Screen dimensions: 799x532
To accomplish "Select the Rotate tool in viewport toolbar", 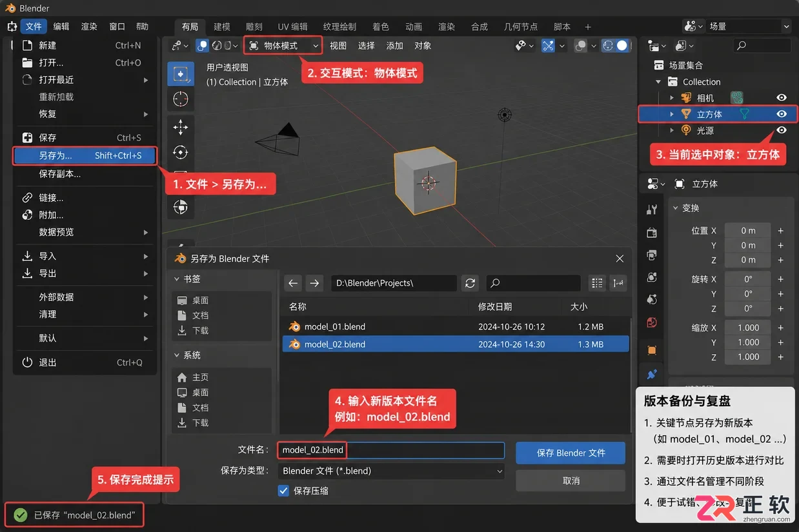I will click(x=181, y=152).
